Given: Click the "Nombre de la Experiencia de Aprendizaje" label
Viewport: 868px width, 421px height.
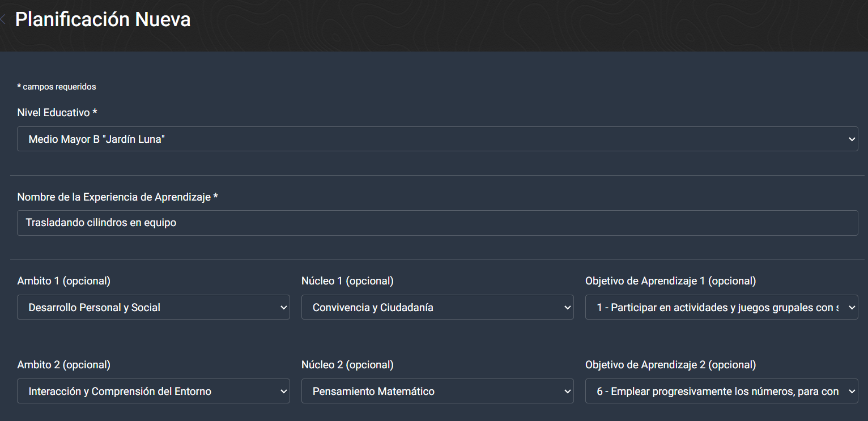Looking at the screenshot, I should tap(117, 197).
